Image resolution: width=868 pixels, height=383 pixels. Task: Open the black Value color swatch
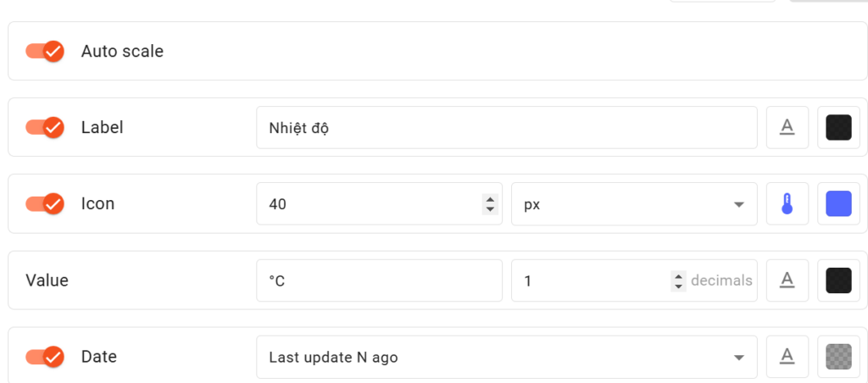pyautogui.click(x=838, y=280)
